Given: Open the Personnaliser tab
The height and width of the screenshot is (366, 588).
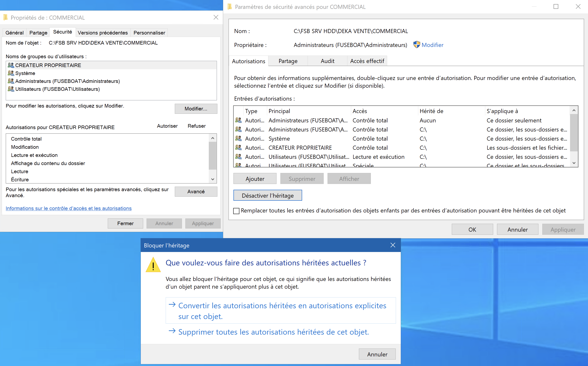Looking at the screenshot, I should click(x=149, y=33).
